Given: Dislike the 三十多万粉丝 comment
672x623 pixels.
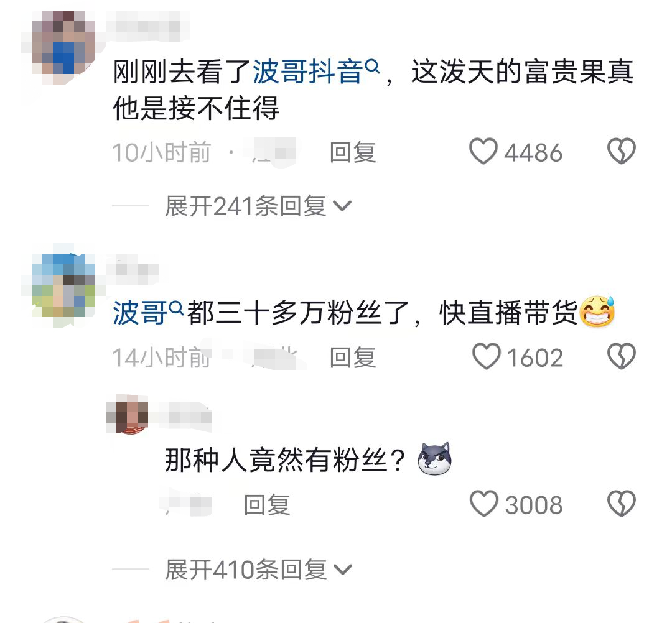Looking at the screenshot, I should pyautogui.click(x=621, y=356).
